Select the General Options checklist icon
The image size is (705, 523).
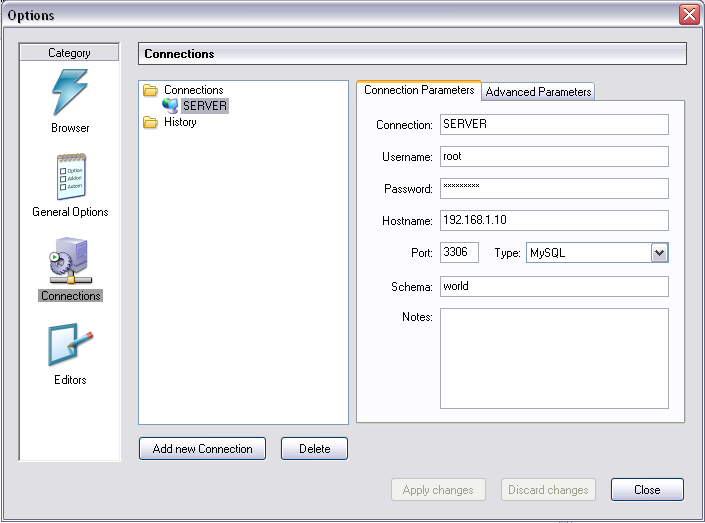pos(70,178)
